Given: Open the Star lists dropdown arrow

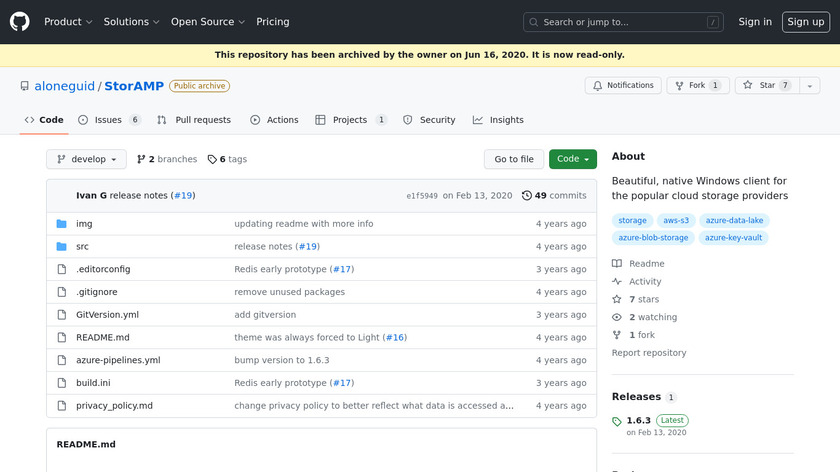Looking at the screenshot, I should pos(806,86).
